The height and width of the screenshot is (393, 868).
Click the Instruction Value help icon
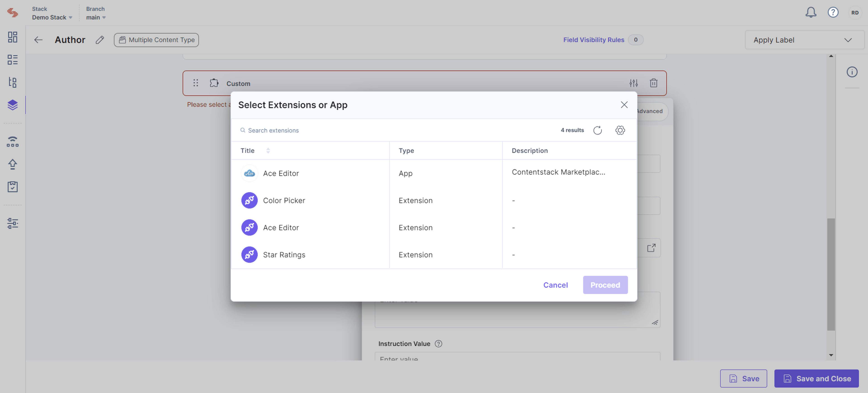(x=438, y=344)
